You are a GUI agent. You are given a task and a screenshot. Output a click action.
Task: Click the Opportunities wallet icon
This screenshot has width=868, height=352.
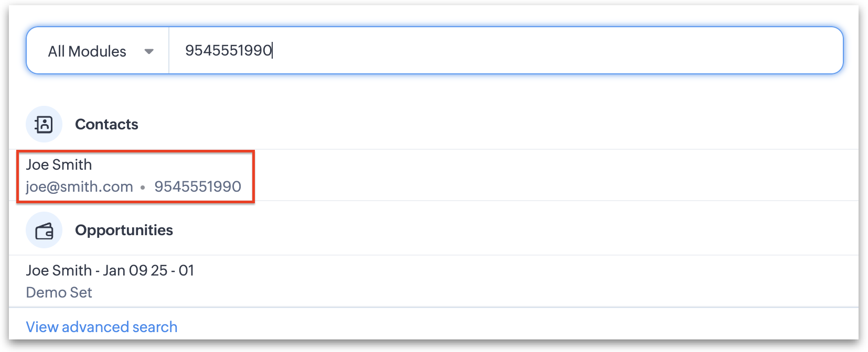44,230
